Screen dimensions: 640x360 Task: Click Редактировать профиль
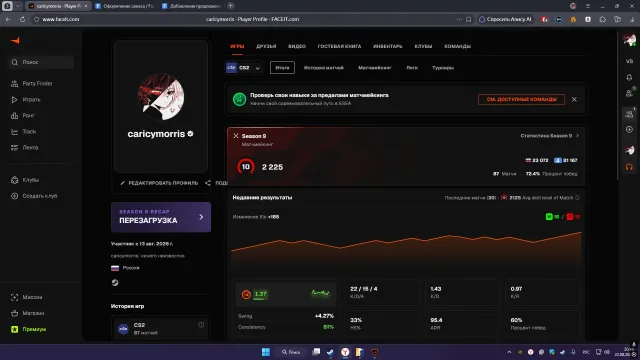[x=159, y=183]
